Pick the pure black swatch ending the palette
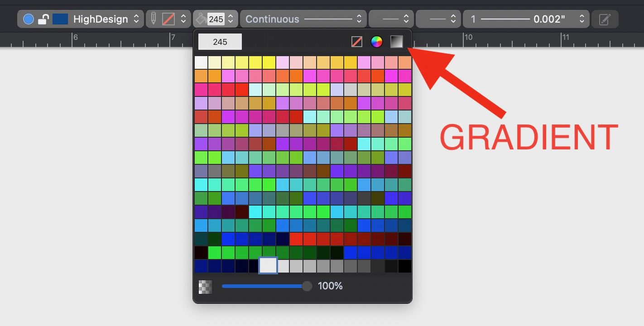This screenshot has width=644, height=326. point(405,266)
